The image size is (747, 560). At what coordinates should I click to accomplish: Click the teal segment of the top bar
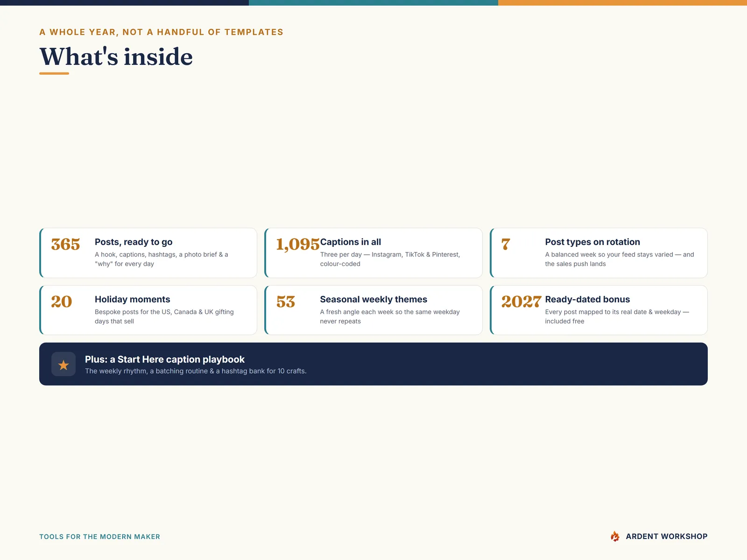pos(373,3)
